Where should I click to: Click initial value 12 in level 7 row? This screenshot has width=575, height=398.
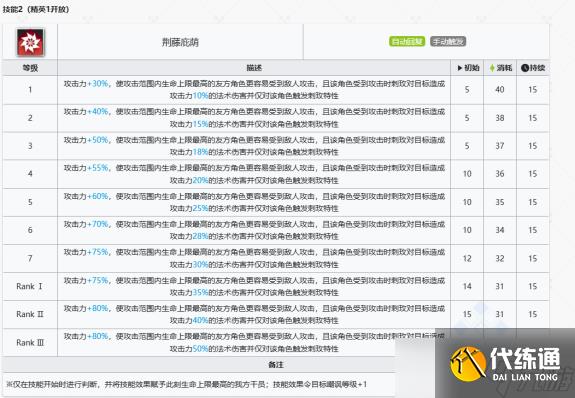pyautogui.click(x=467, y=258)
